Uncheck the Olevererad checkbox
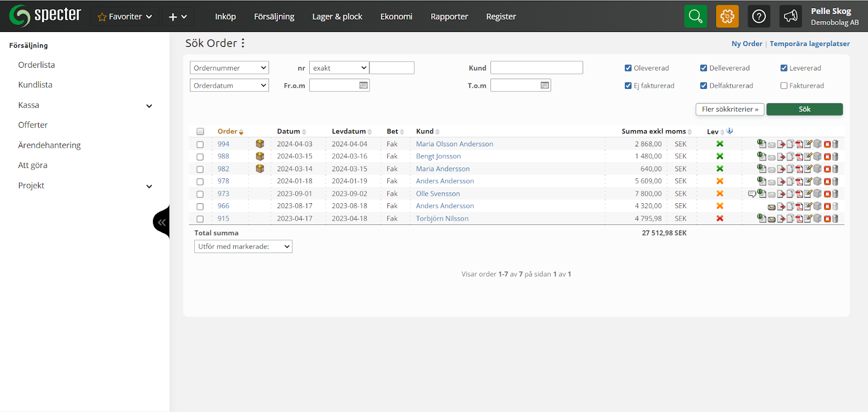 pyautogui.click(x=628, y=68)
